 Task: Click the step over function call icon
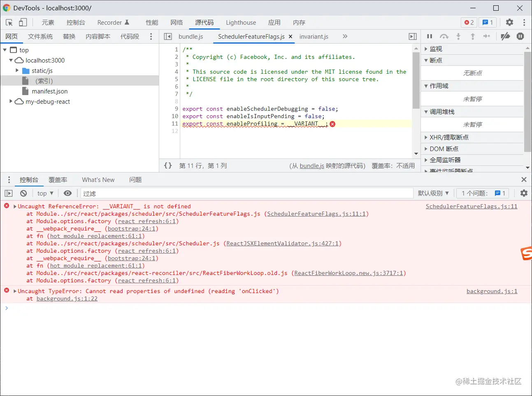[x=444, y=36]
